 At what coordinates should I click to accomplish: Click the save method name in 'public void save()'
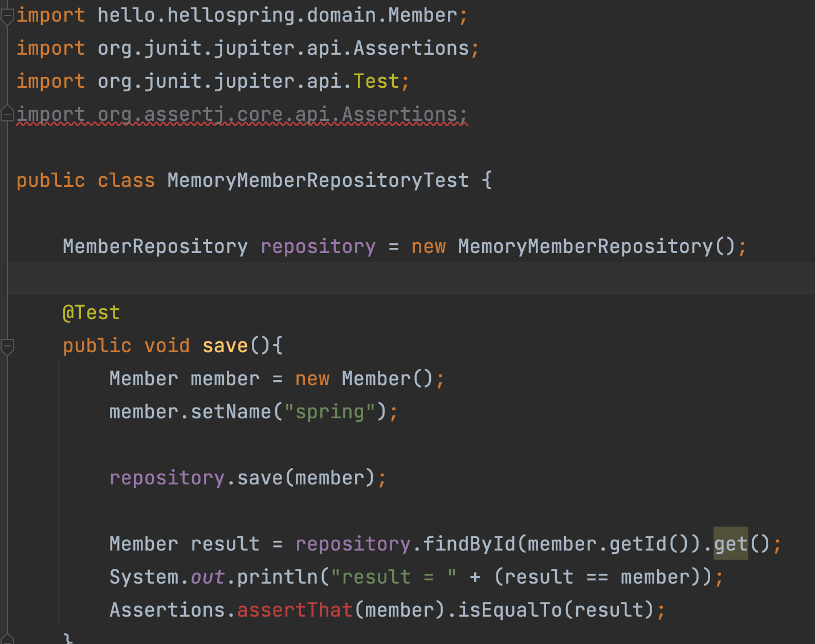[x=225, y=346]
